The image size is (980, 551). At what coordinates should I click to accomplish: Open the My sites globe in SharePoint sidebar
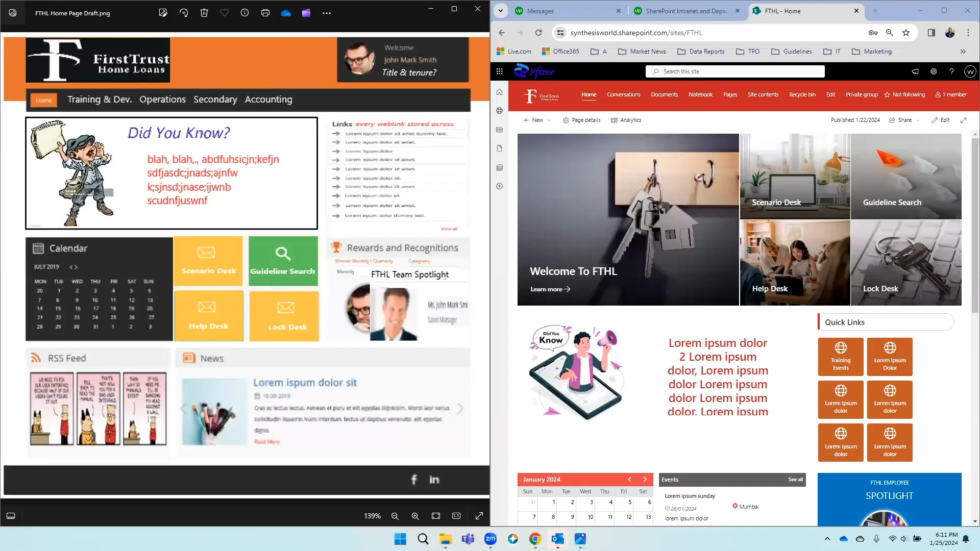coord(500,111)
